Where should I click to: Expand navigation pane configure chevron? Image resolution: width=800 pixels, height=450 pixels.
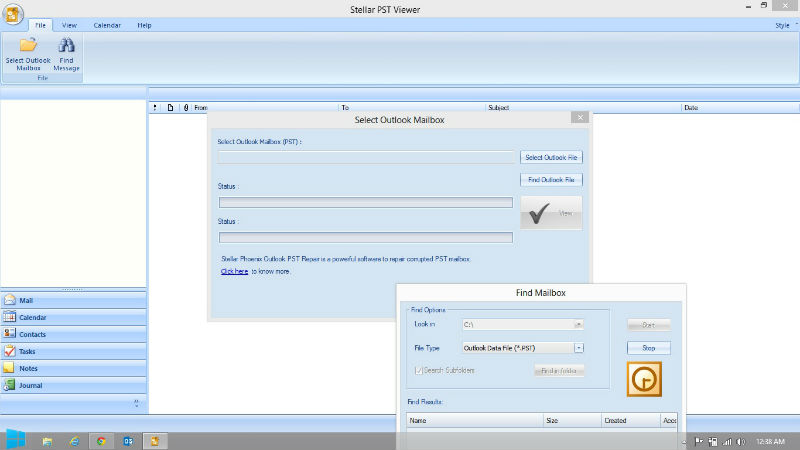point(136,403)
